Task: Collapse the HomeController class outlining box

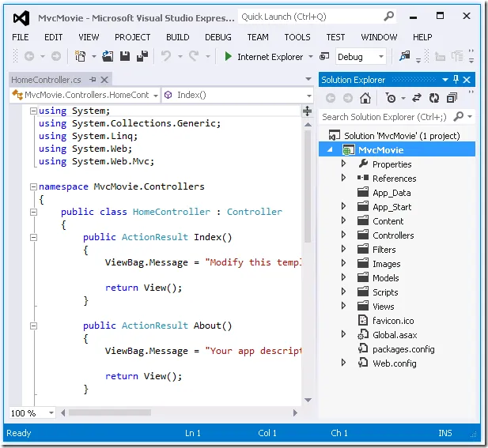Action: click(32, 212)
